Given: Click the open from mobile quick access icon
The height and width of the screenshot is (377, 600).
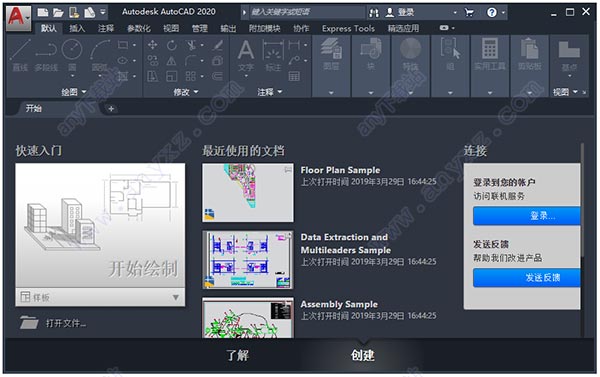Looking at the screenshot, I should pyautogui.click(x=74, y=13).
